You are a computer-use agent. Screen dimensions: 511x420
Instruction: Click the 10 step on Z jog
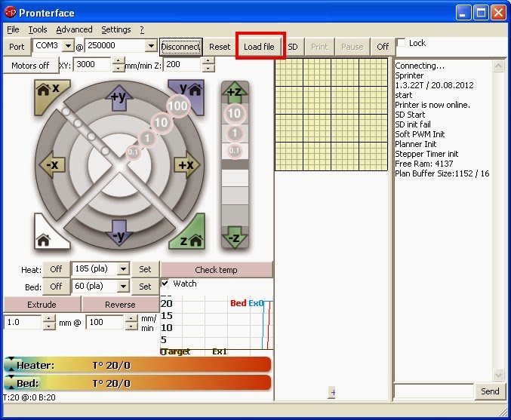(234, 113)
